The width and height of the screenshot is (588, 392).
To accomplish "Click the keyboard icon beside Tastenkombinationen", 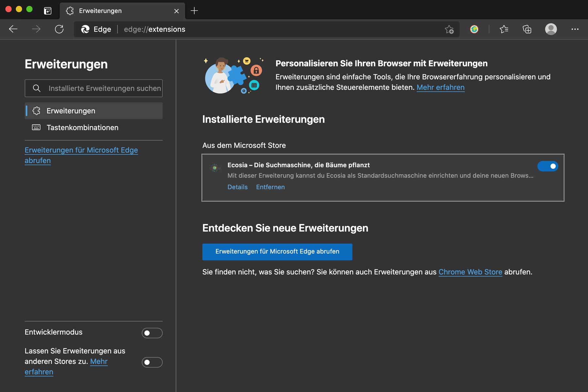I will 36,128.
